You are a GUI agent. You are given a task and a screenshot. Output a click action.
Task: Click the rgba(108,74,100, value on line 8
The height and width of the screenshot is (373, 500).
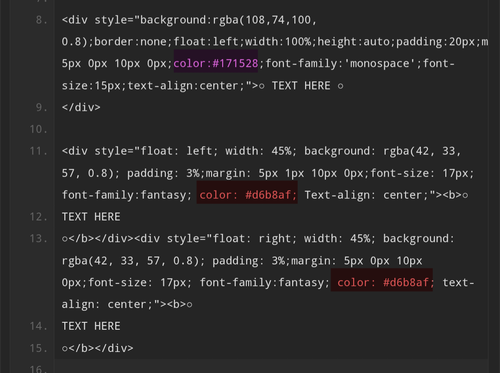click(x=265, y=20)
